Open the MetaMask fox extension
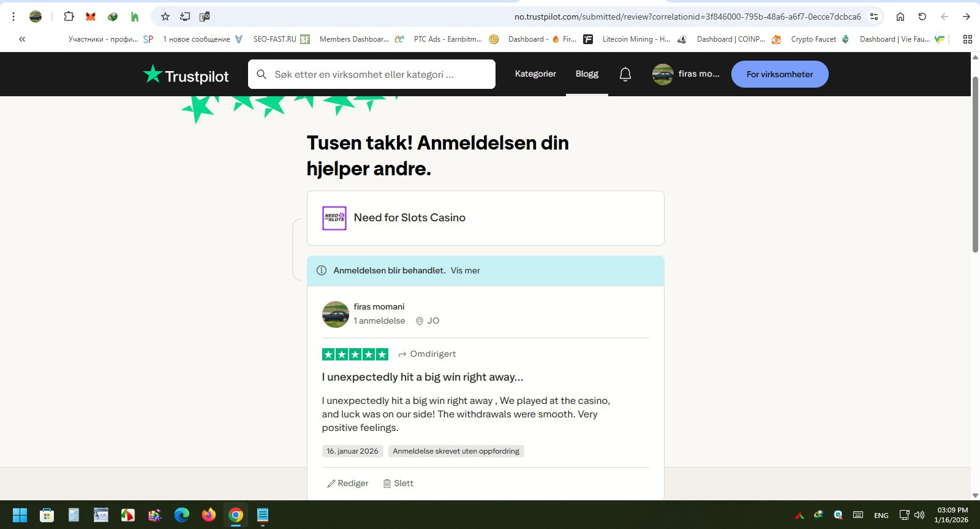 point(91,17)
